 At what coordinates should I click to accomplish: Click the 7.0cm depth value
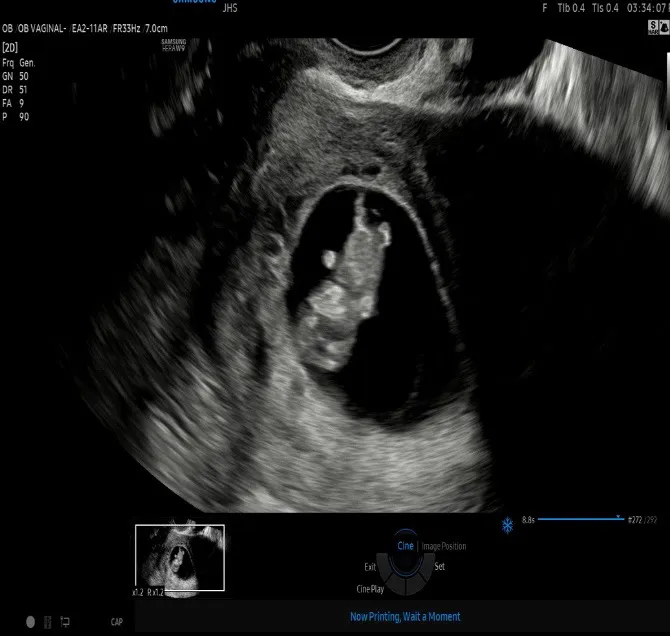tap(156, 29)
